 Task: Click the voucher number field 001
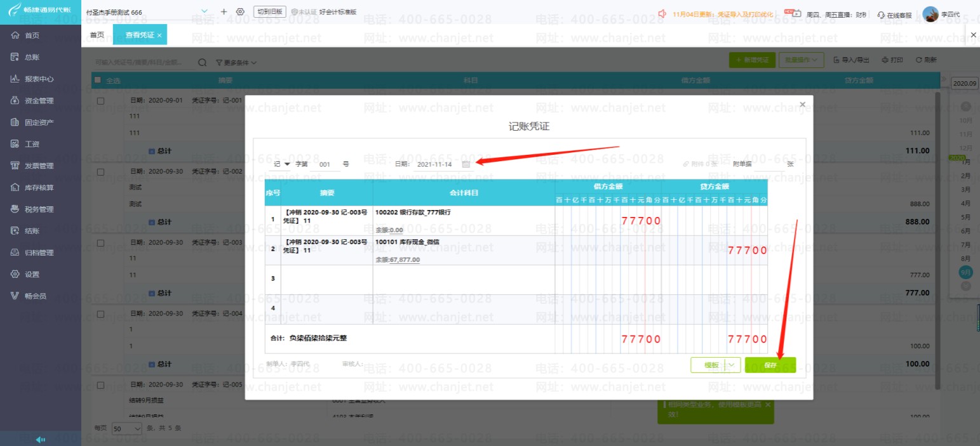[325, 164]
